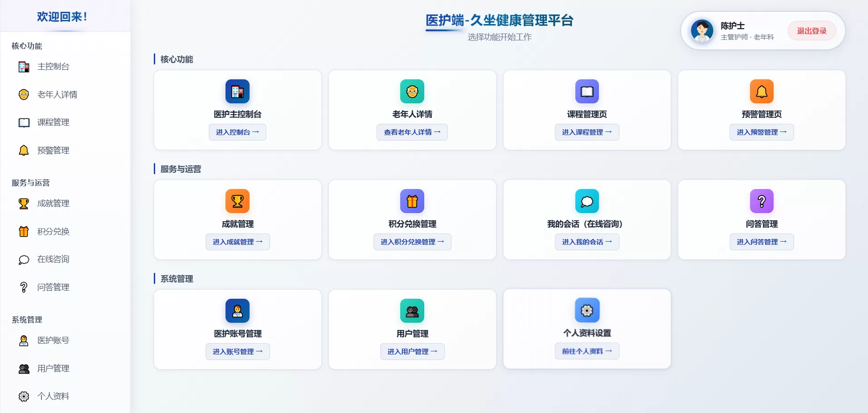Click the 用户管理 card people icon
This screenshot has height=413, width=868.
[412, 311]
